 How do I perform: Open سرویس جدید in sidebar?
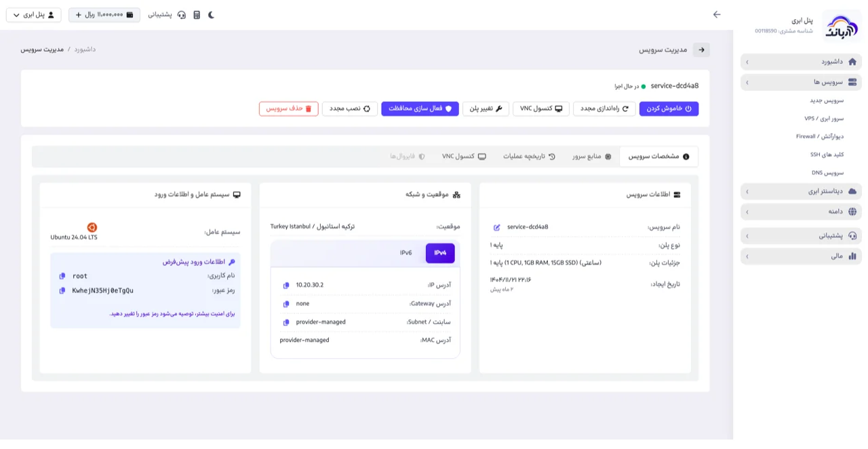pyautogui.click(x=827, y=100)
